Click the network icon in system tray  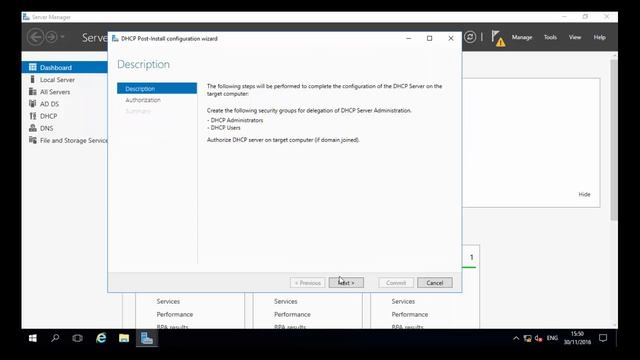527,338
